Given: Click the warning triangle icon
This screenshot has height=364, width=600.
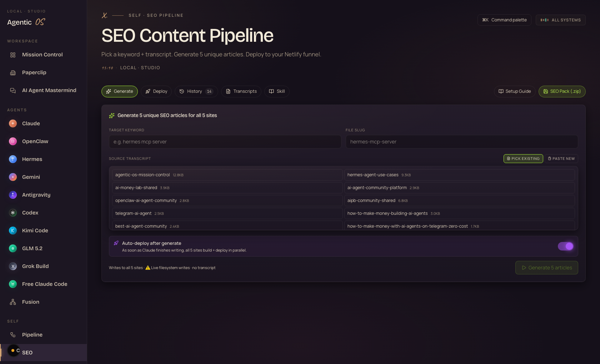Looking at the screenshot, I should click(148, 268).
